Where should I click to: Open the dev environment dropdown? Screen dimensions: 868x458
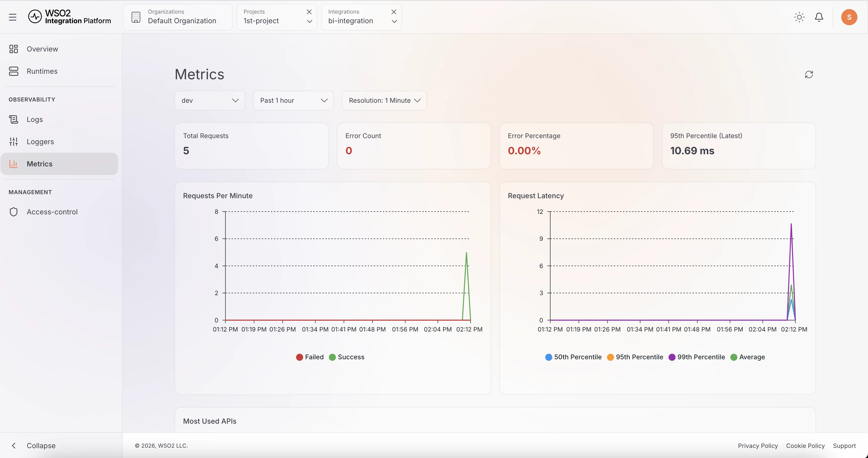210,100
